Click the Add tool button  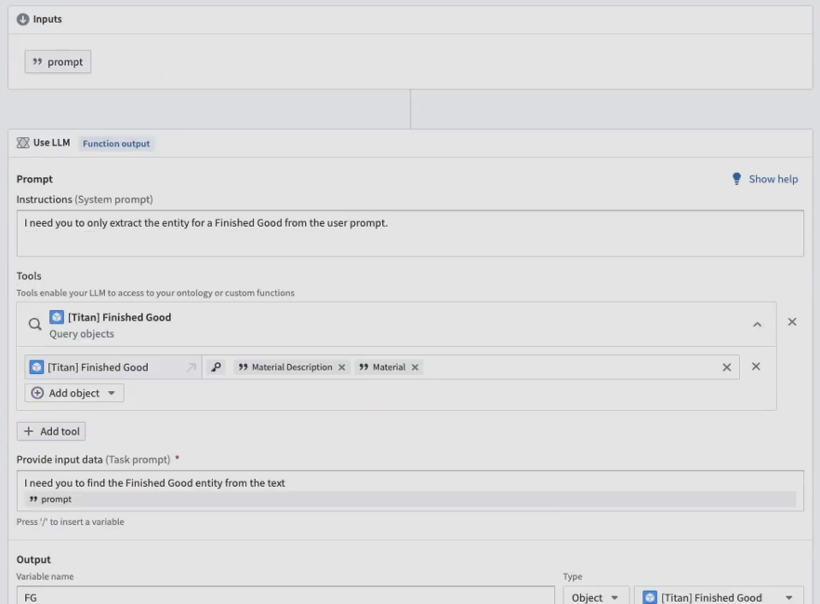tap(51, 431)
